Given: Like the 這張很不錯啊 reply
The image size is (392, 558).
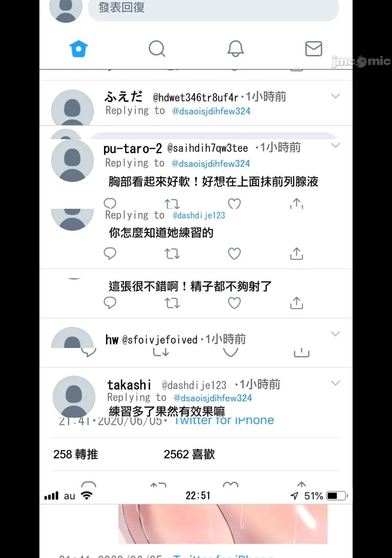Looking at the screenshot, I should pos(234,303).
